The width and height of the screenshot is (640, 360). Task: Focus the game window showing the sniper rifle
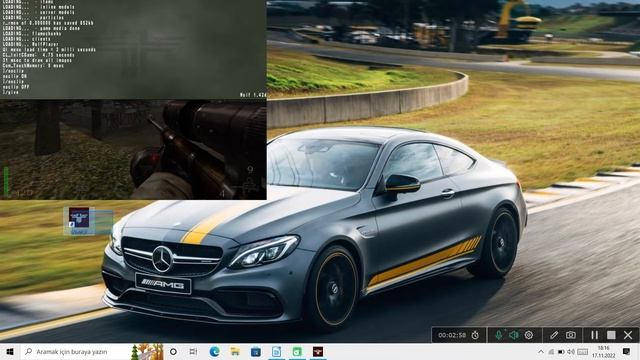point(133,150)
